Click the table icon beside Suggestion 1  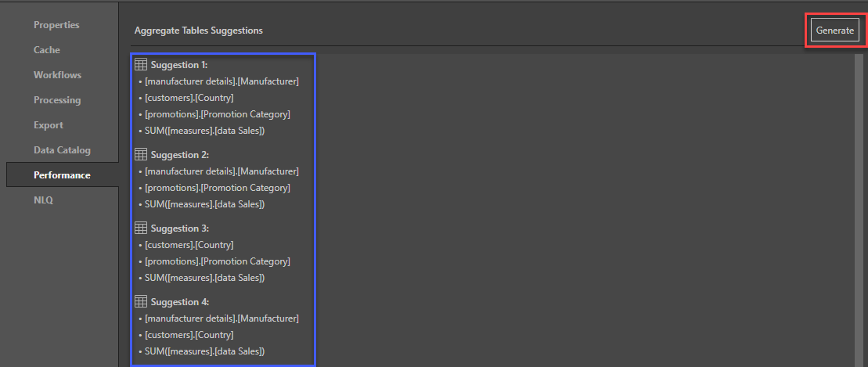click(141, 65)
